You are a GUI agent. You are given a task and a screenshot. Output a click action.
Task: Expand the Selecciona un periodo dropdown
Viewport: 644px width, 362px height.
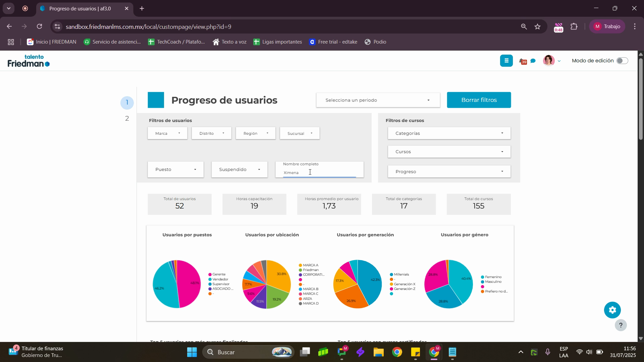(x=378, y=100)
